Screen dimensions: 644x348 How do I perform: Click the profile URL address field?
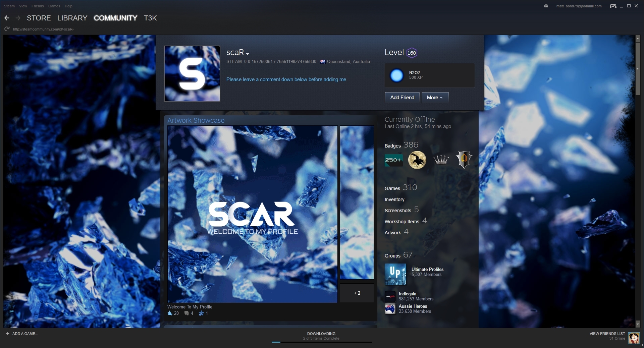coord(43,29)
